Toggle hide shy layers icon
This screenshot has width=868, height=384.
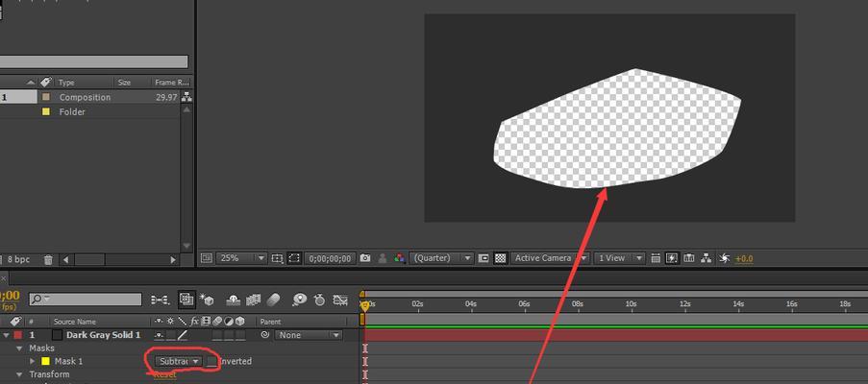coord(234,300)
